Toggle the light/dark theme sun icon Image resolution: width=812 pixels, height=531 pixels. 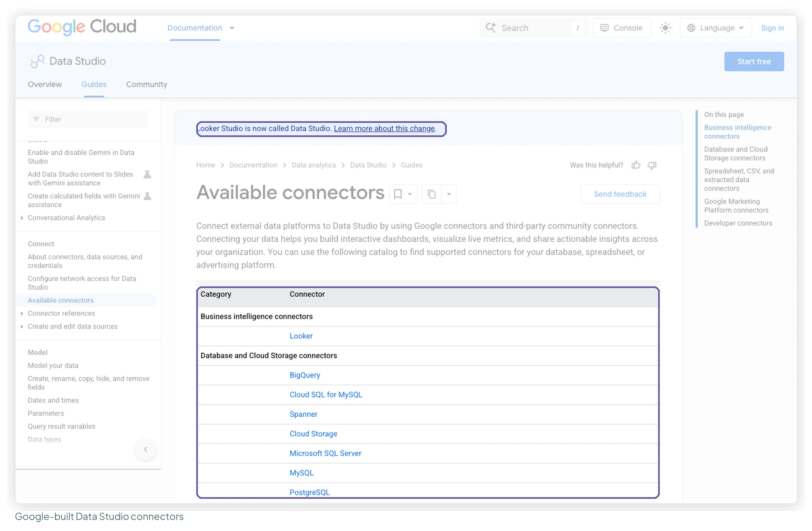click(665, 28)
